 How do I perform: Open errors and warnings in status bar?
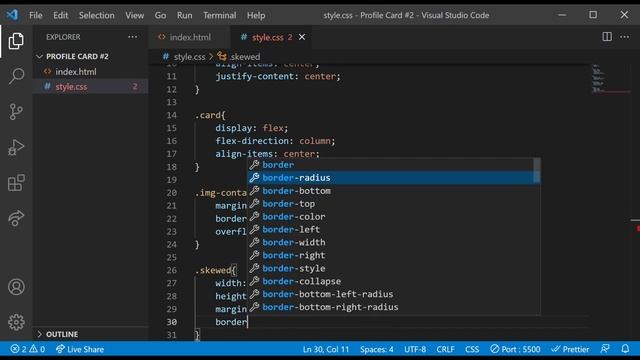click(28, 349)
